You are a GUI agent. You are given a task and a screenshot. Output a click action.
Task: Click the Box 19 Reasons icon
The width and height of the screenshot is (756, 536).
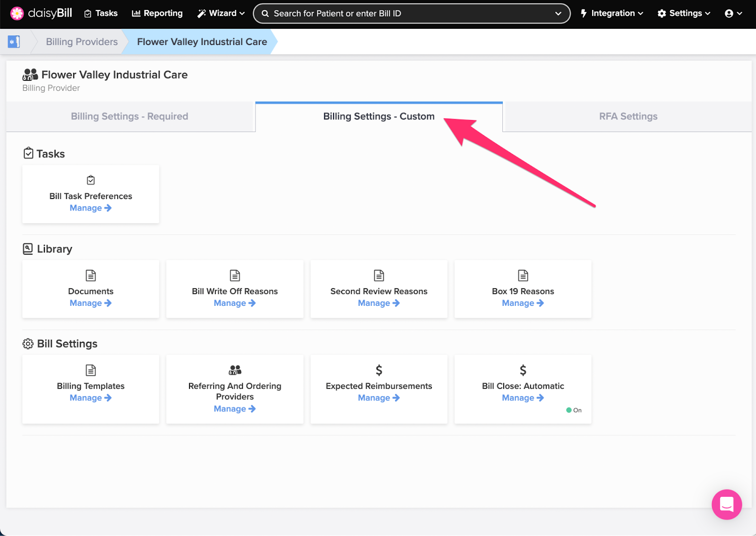point(523,275)
